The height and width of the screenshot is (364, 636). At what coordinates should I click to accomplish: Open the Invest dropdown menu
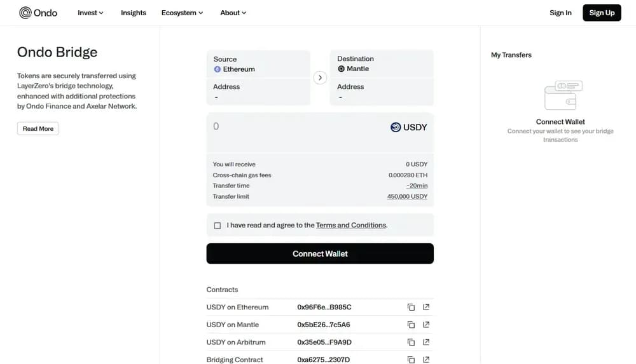tap(90, 13)
